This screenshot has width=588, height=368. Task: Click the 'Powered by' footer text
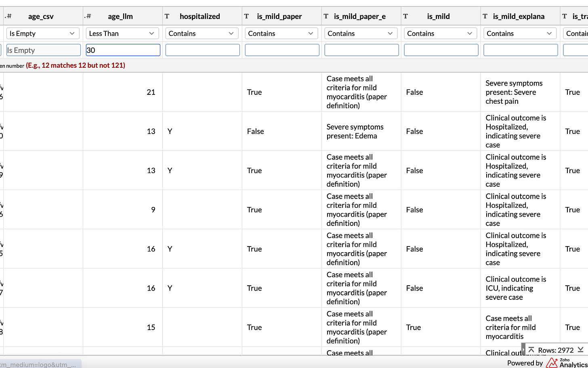coord(525,363)
